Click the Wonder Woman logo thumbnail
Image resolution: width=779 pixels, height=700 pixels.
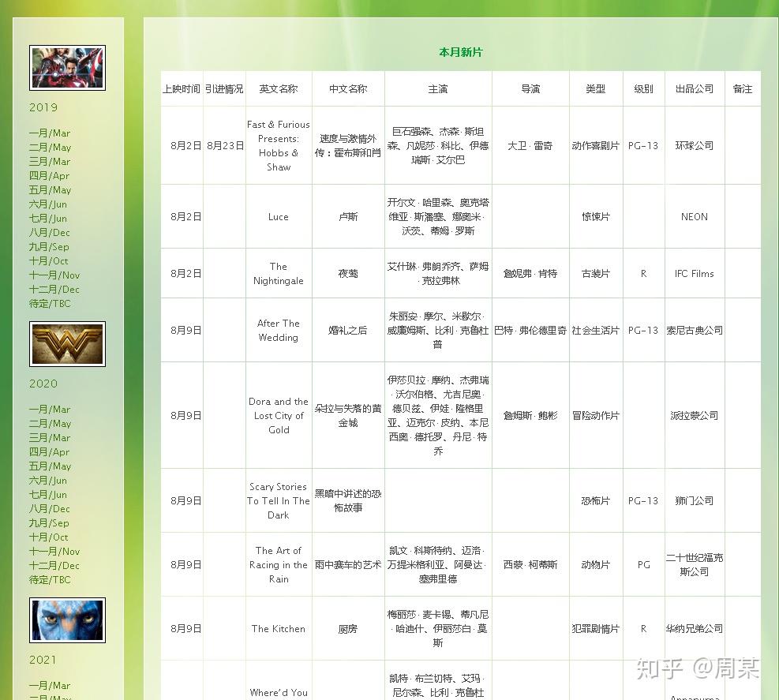[67, 344]
